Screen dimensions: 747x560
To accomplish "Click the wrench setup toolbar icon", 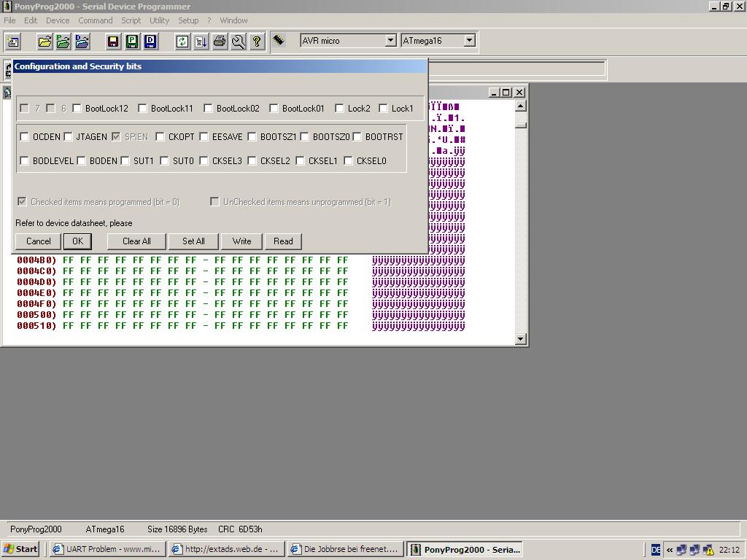I will pos(239,42).
